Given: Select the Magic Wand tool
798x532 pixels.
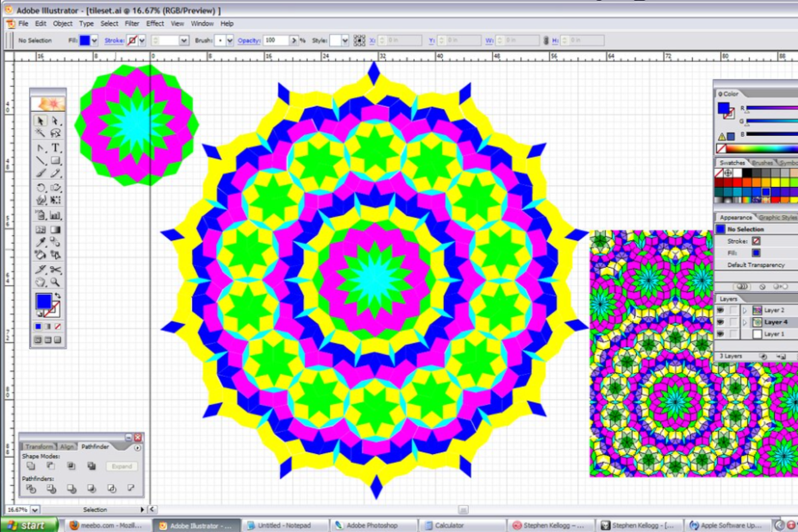Looking at the screenshot, I should coord(40,133).
